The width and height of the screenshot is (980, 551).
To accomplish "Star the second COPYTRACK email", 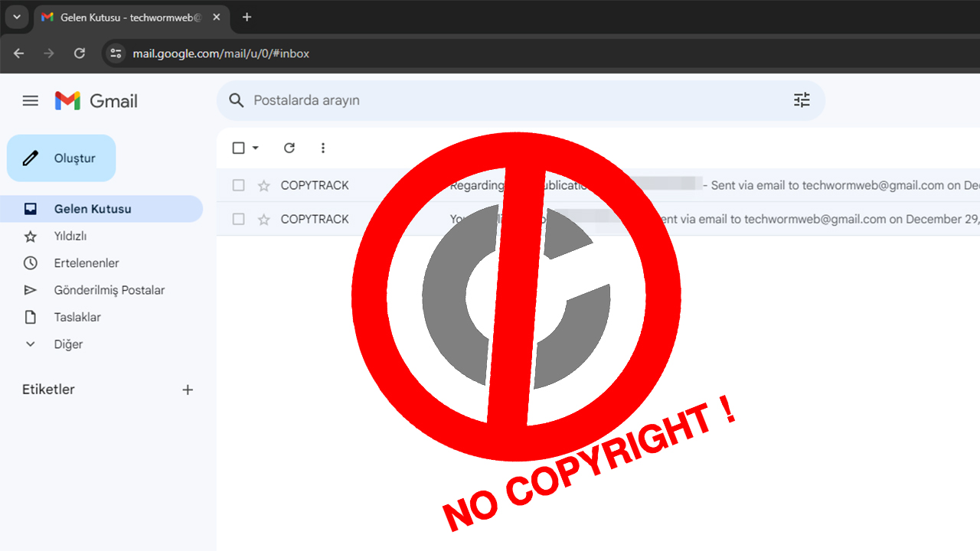I will click(264, 220).
